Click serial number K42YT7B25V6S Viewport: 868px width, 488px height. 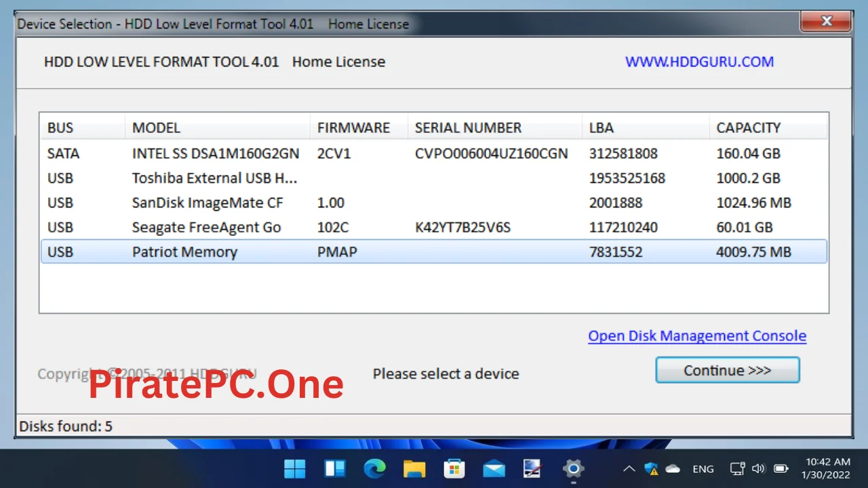click(462, 227)
